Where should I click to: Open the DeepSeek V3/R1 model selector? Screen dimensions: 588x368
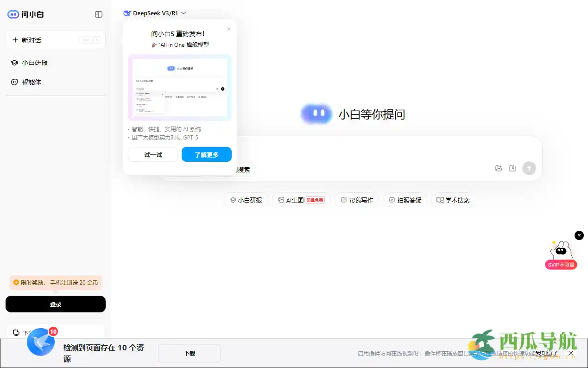coord(153,13)
